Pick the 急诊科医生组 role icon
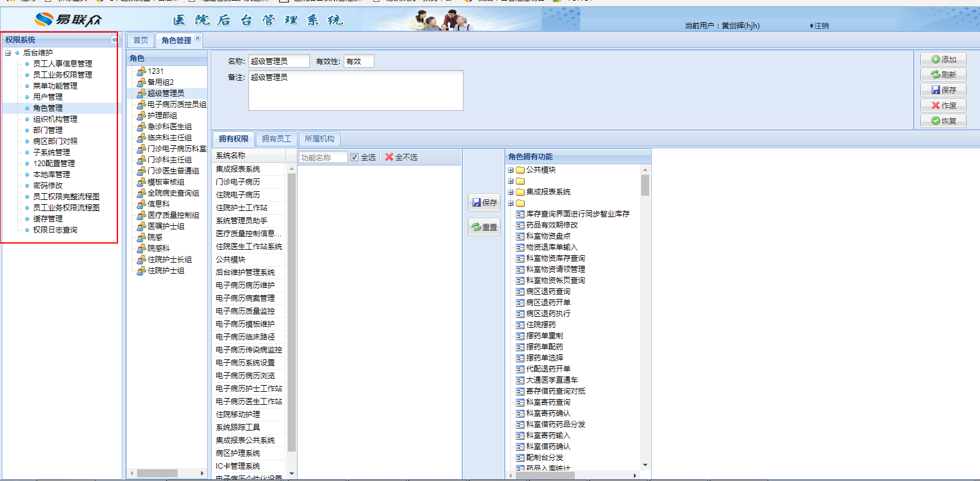Viewport: 980px width, 481px height. (x=141, y=127)
